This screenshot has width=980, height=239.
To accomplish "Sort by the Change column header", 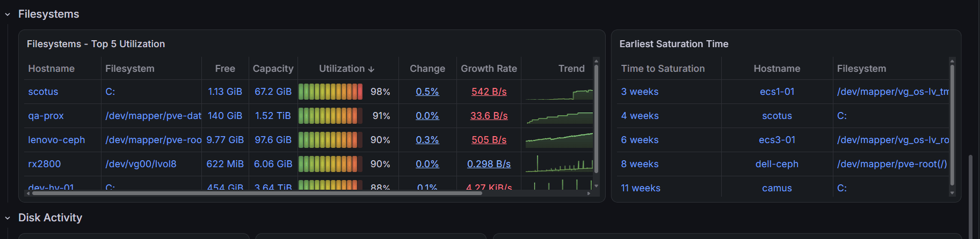I will (x=427, y=69).
